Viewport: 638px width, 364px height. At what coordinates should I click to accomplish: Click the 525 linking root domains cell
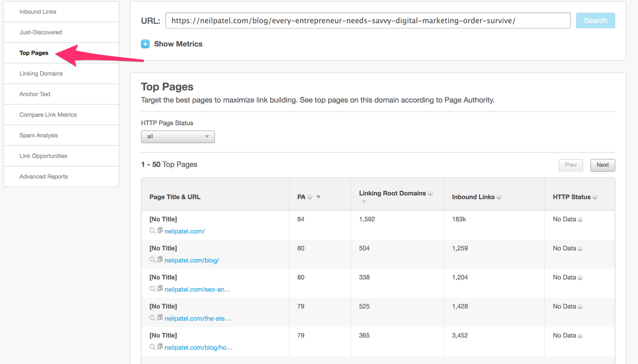pyautogui.click(x=364, y=307)
